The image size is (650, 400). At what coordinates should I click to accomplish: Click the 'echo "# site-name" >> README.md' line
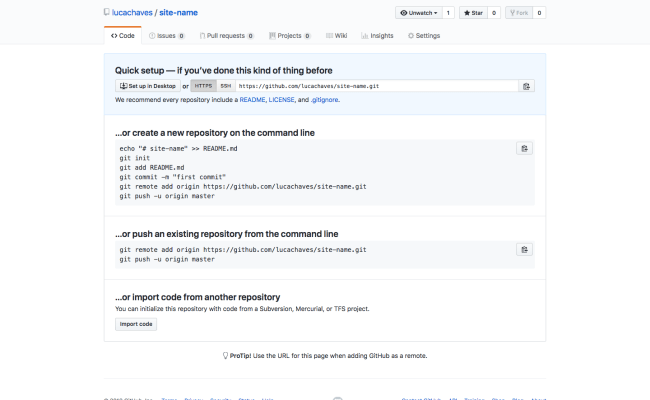(x=178, y=148)
